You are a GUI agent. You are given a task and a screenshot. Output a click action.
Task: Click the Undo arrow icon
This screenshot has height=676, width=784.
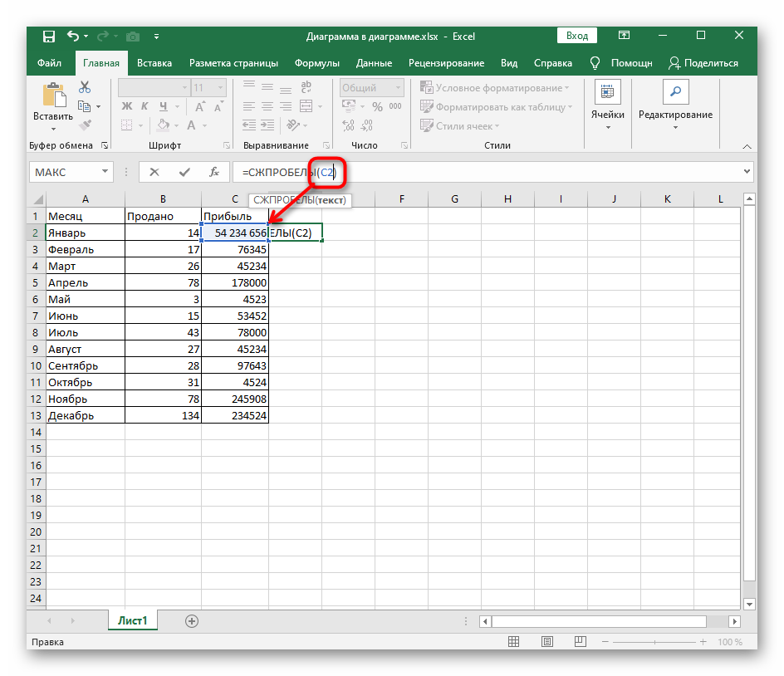pos(73,37)
